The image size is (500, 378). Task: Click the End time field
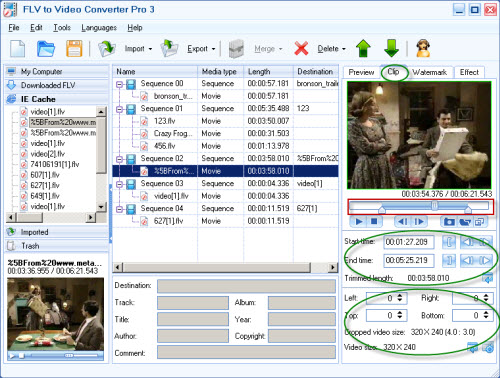click(x=409, y=260)
